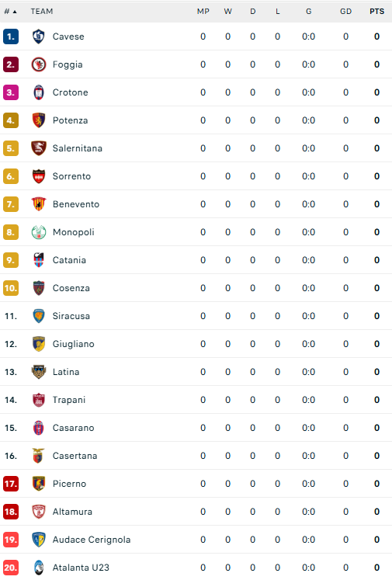
Task: Click the Catania team crest
Action: pos(39,260)
